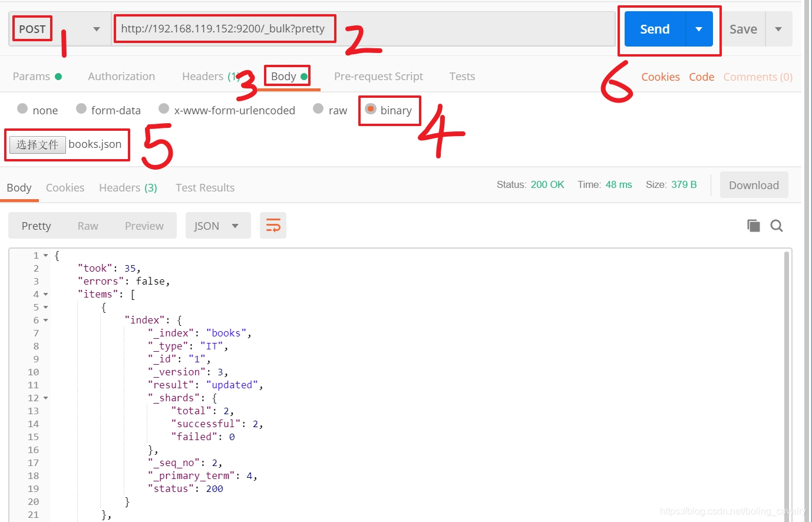Open the Send button dropdown arrow
This screenshot has height=522, width=812.
click(699, 29)
